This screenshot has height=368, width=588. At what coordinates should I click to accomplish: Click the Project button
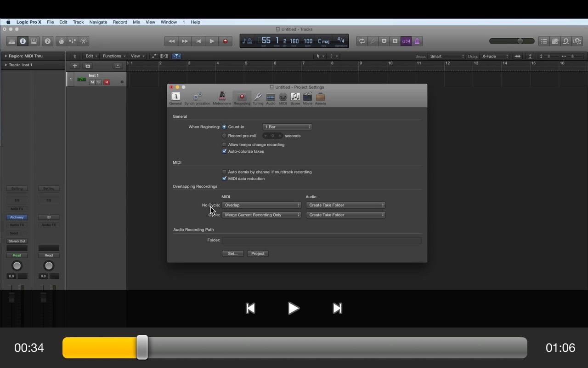pos(258,253)
